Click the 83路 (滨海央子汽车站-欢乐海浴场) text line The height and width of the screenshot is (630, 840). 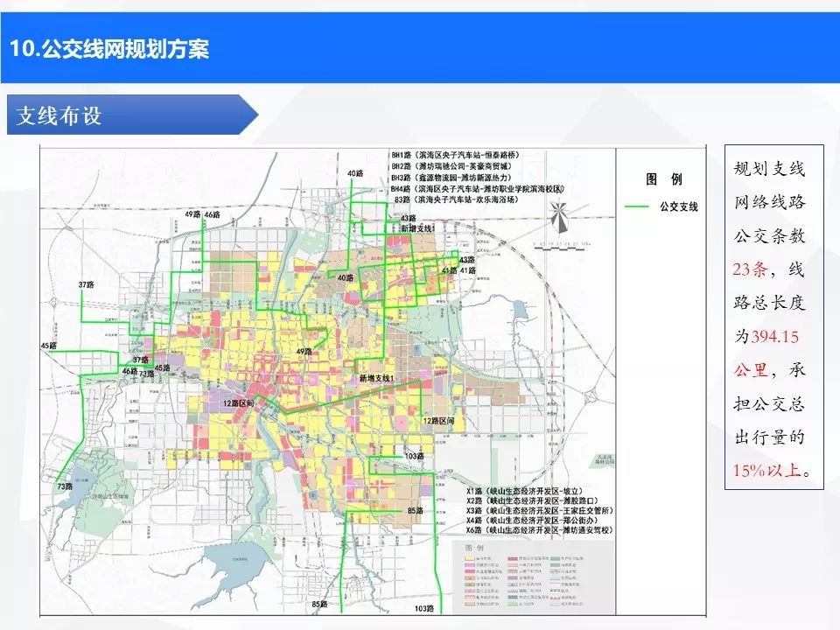(457, 199)
